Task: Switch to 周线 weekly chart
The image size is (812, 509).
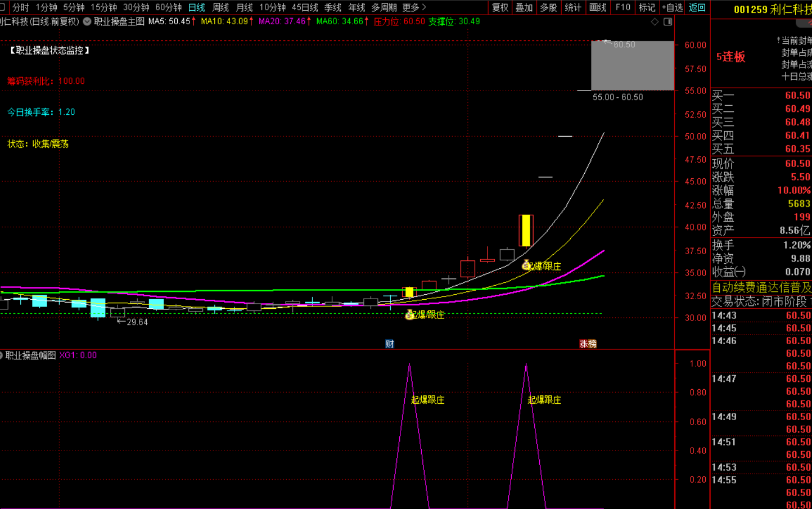Action: 220,7
